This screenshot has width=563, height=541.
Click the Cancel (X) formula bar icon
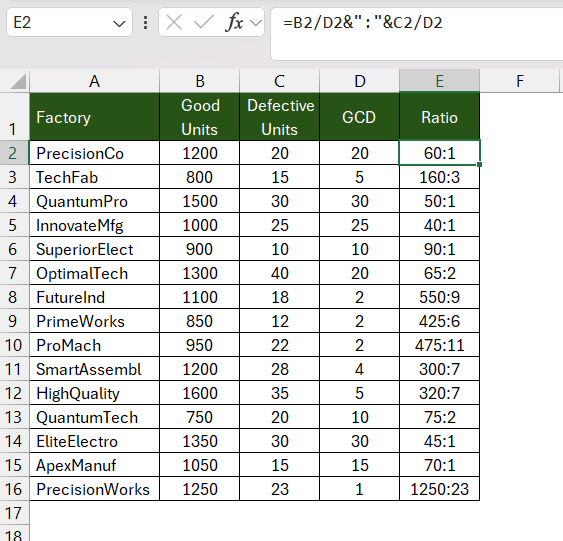point(174,23)
